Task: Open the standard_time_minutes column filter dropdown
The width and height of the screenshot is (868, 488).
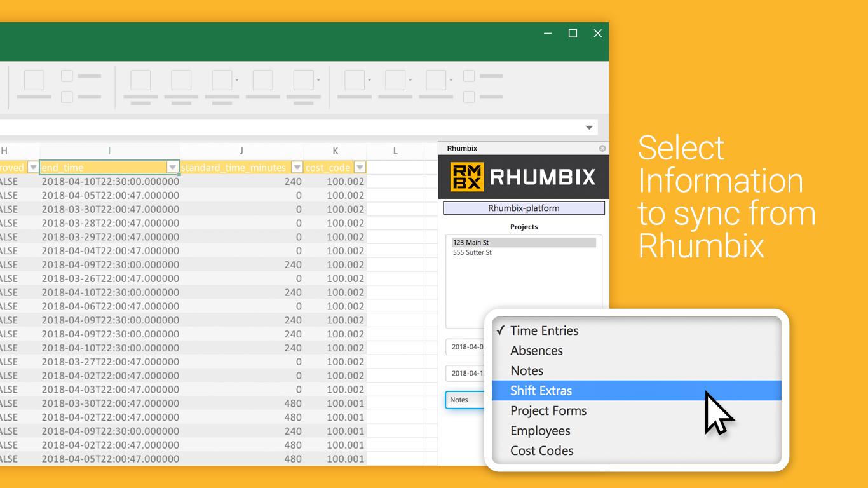Action: pos(297,168)
